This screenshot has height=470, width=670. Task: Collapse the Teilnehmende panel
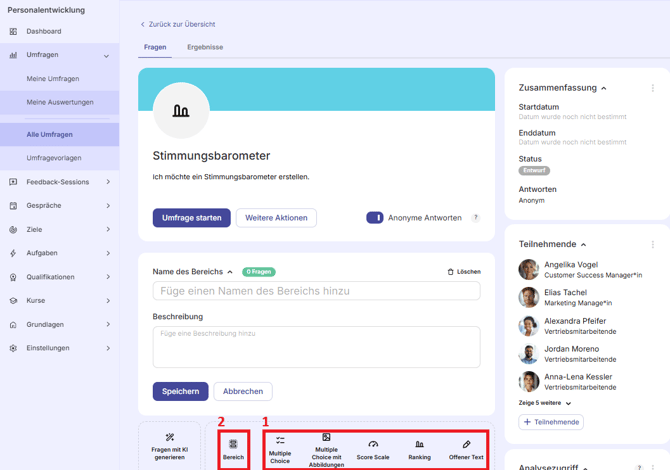click(584, 245)
